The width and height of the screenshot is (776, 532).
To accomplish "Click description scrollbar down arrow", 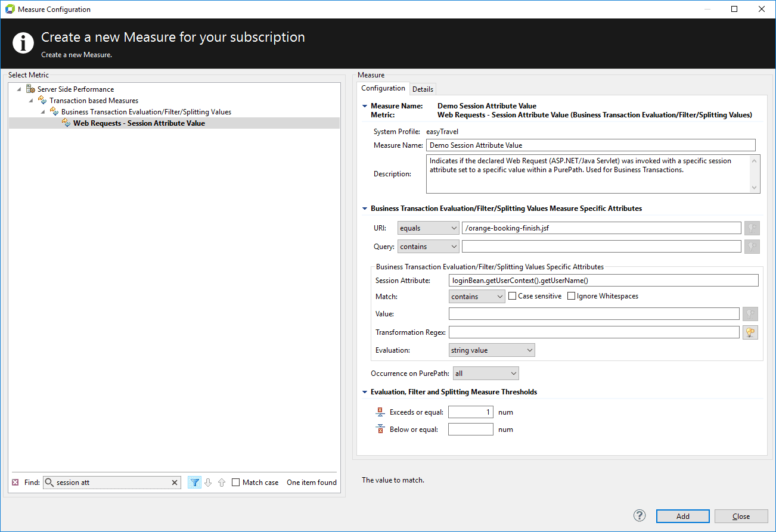I will coord(755,188).
